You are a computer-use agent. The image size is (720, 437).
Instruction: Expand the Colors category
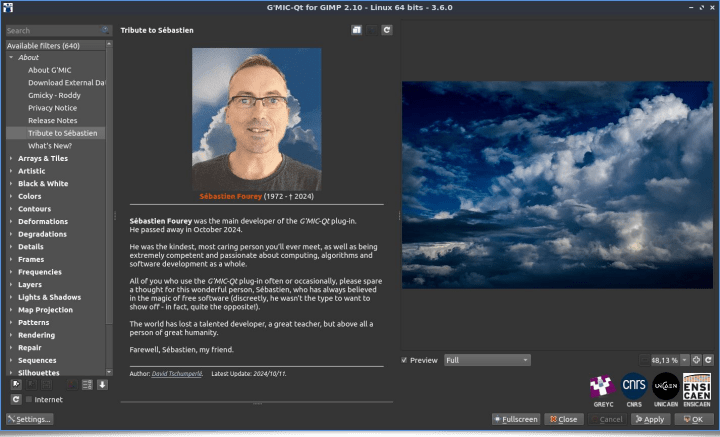click(x=11, y=196)
